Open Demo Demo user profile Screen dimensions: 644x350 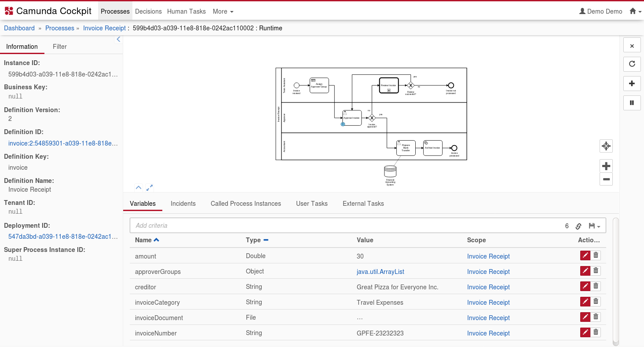[601, 11]
